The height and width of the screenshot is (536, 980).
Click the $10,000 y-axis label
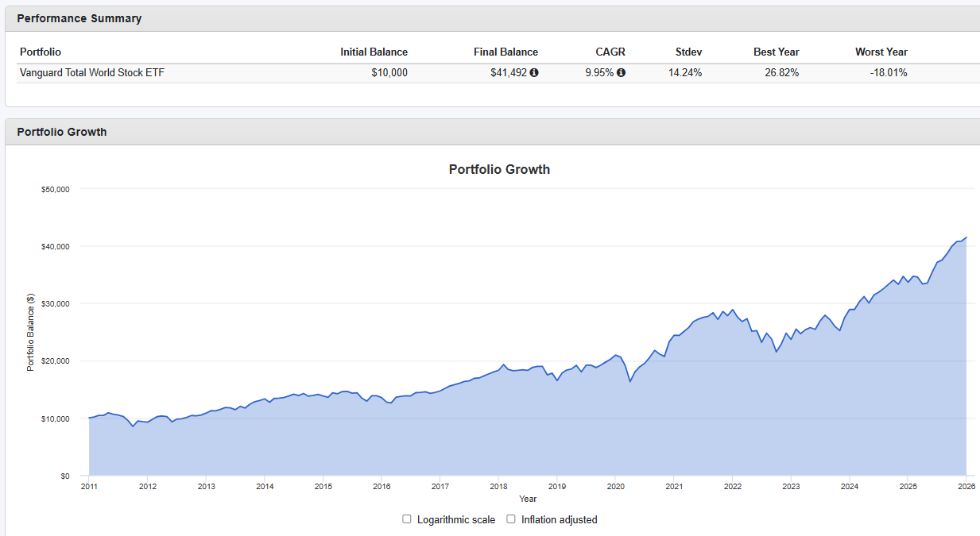[x=55, y=418]
